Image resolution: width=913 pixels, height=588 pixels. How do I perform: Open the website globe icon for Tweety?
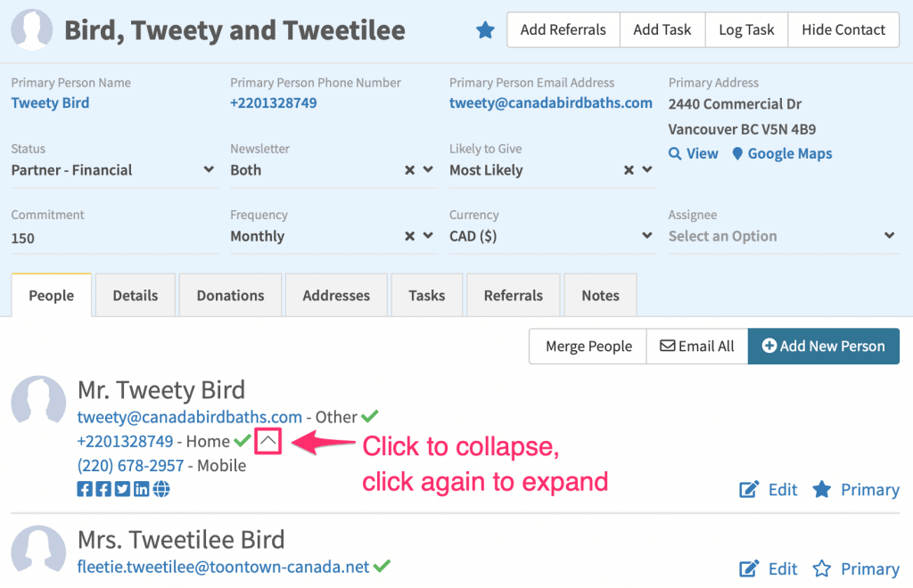[161, 489]
